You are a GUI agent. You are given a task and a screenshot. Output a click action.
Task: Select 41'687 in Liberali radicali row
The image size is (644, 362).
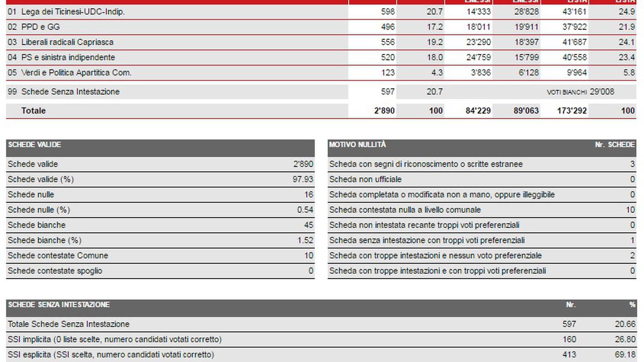point(574,42)
